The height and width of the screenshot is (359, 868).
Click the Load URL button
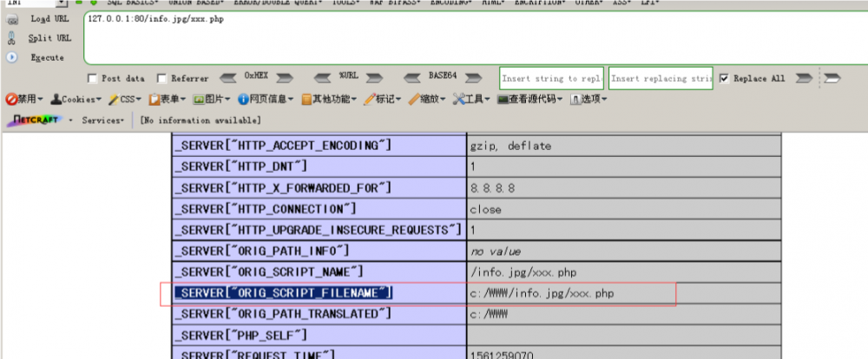pyautogui.click(x=37, y=19)
